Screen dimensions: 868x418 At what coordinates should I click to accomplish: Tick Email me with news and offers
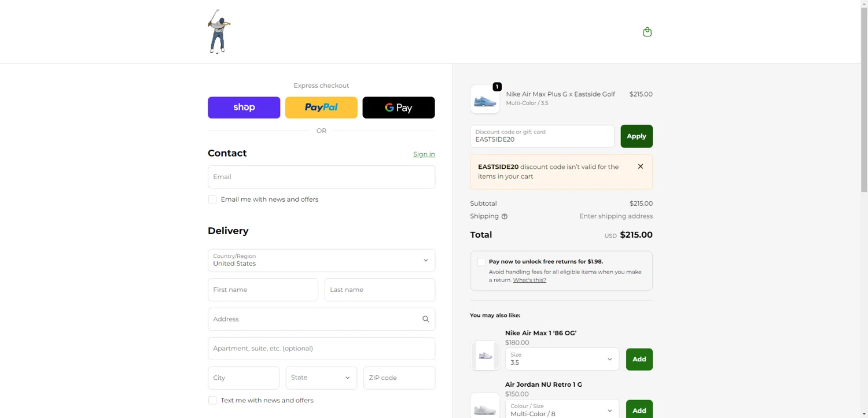pos(212,199)
